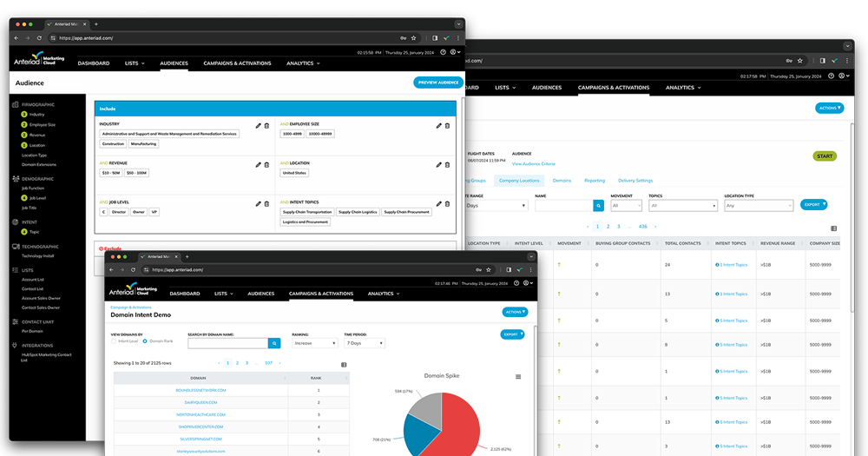
Task: Delete the Revenue criteria with trash icon
Action: point(266,164)
